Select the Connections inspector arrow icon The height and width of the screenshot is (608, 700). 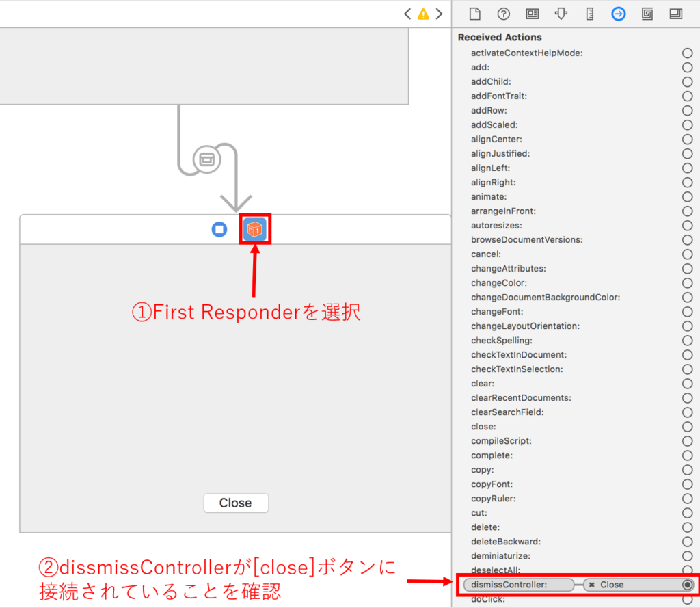[619, 14]
